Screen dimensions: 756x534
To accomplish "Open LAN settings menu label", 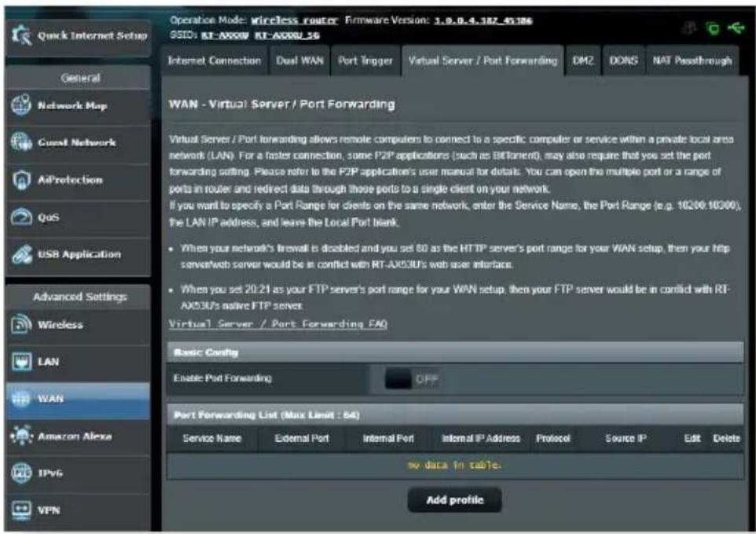I will pyautogui.click(x=48, y=362).
